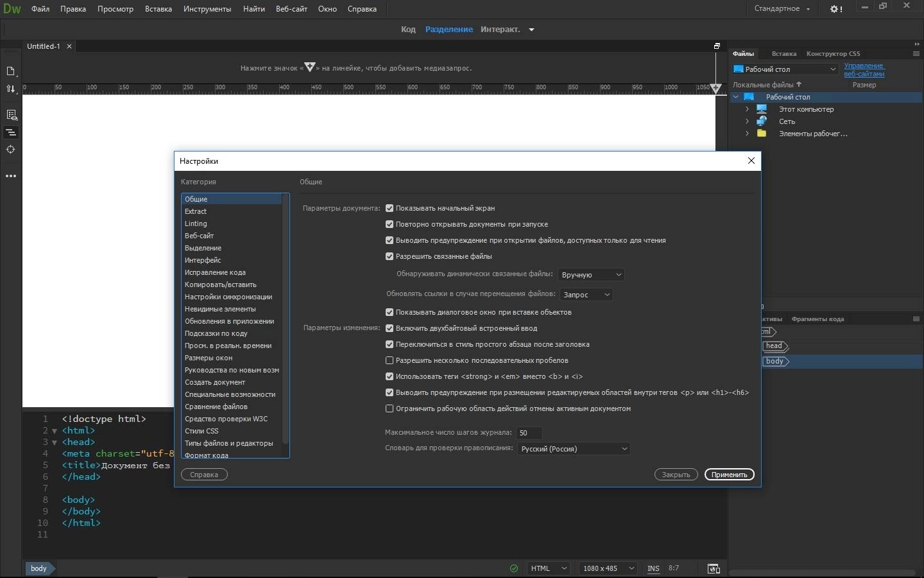Click the Максимальное число шагов журнала field
The width and height of the screenshot is (924, 578).
[x=529, y=433]
